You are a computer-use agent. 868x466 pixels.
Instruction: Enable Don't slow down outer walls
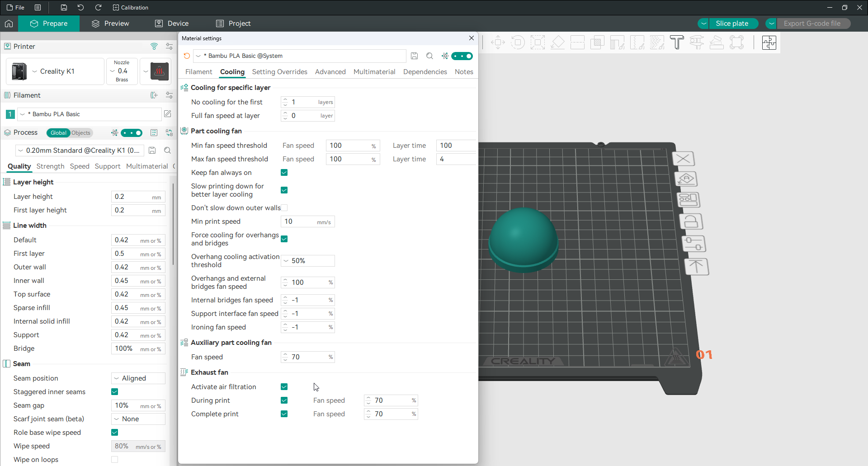284,208
